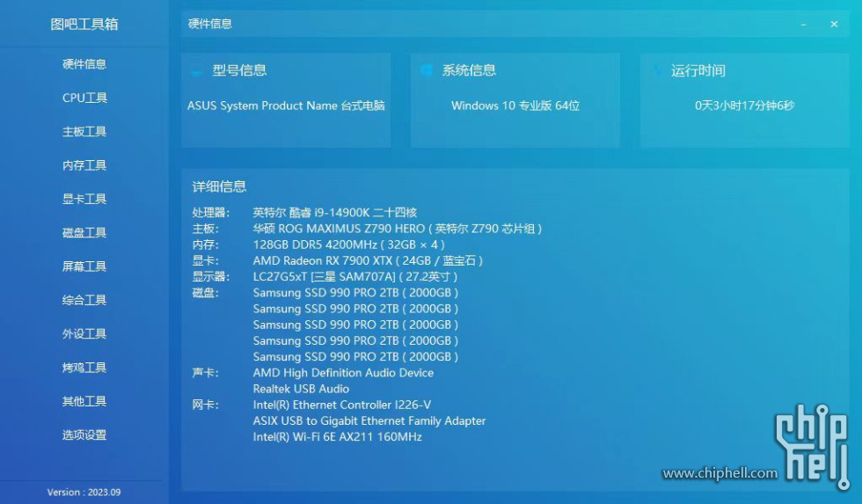Click the AMD Radeon RX 7900 XTX value
The width and height of the screenshot is (862, 504).
click(x=368, y=260)
